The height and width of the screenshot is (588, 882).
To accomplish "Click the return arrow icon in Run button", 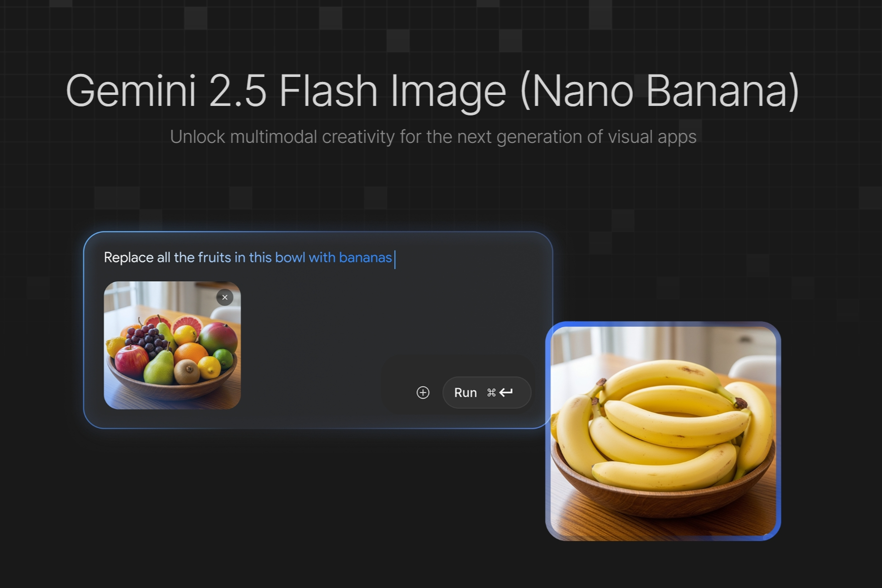I will (x=506, y=392).
